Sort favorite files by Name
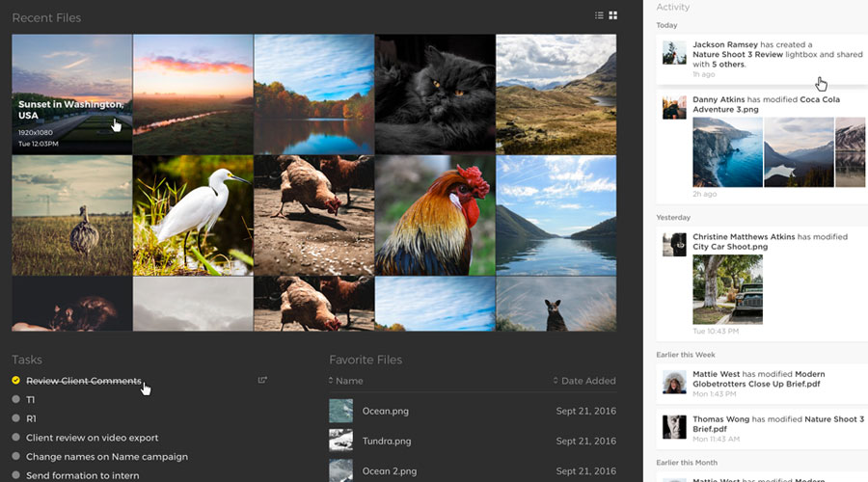The width and height of the screenshot is (868, 482). pyautogui.click(x=345, y=381)
